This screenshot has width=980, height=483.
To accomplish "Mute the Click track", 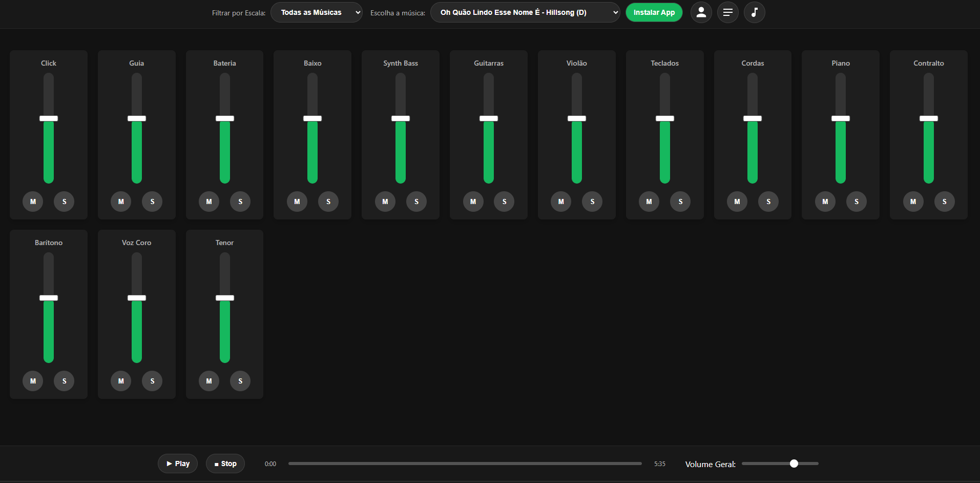I will (33, 202).
